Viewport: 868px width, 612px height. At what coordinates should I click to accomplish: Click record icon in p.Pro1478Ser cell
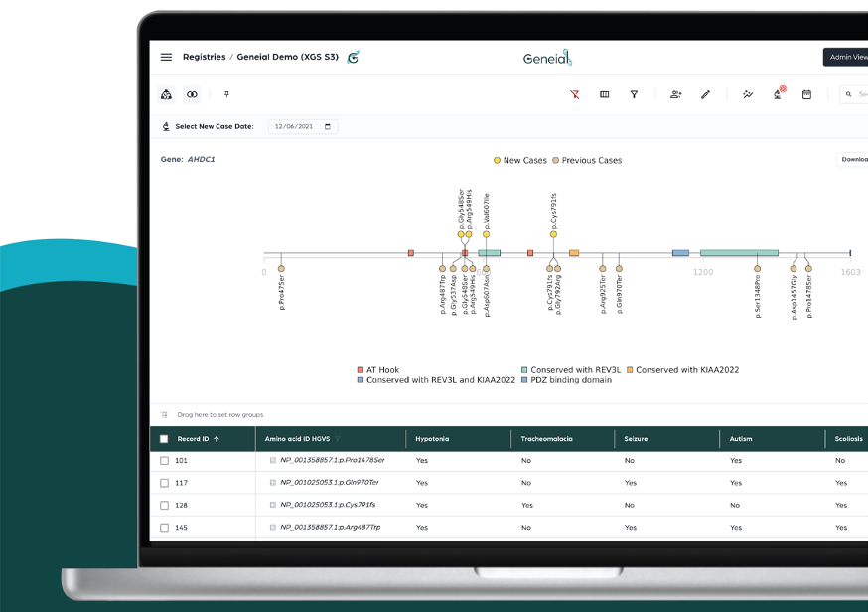pyautogui.click(x=273, y=460)
